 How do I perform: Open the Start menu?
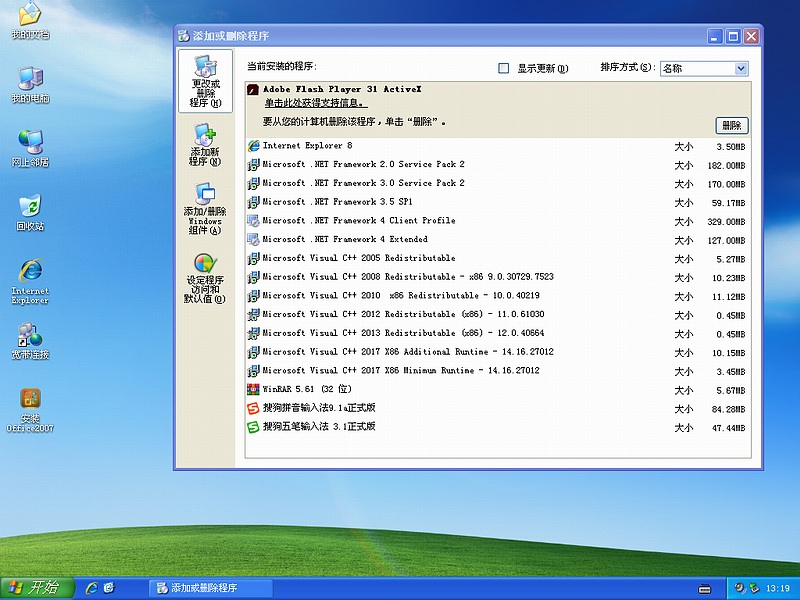click(37, 588)
